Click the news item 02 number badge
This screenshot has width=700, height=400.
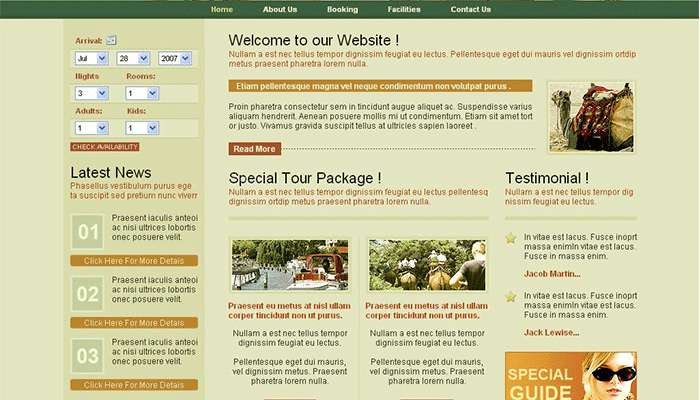(88, 295)
